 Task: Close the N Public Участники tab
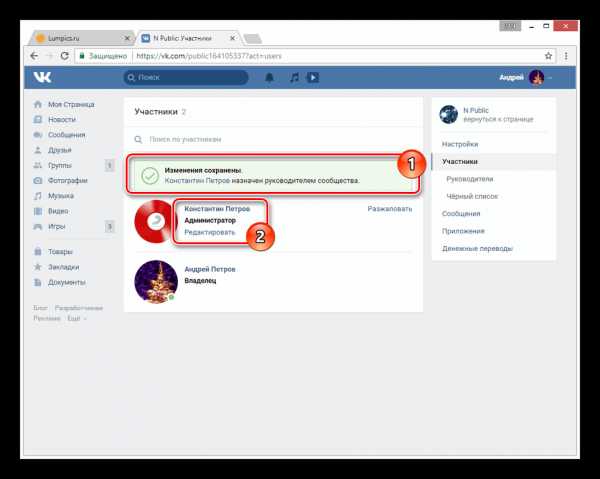232,38
